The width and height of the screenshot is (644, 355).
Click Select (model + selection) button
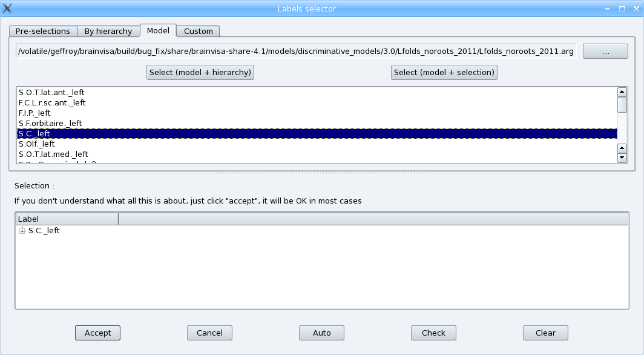coord(444,73)
